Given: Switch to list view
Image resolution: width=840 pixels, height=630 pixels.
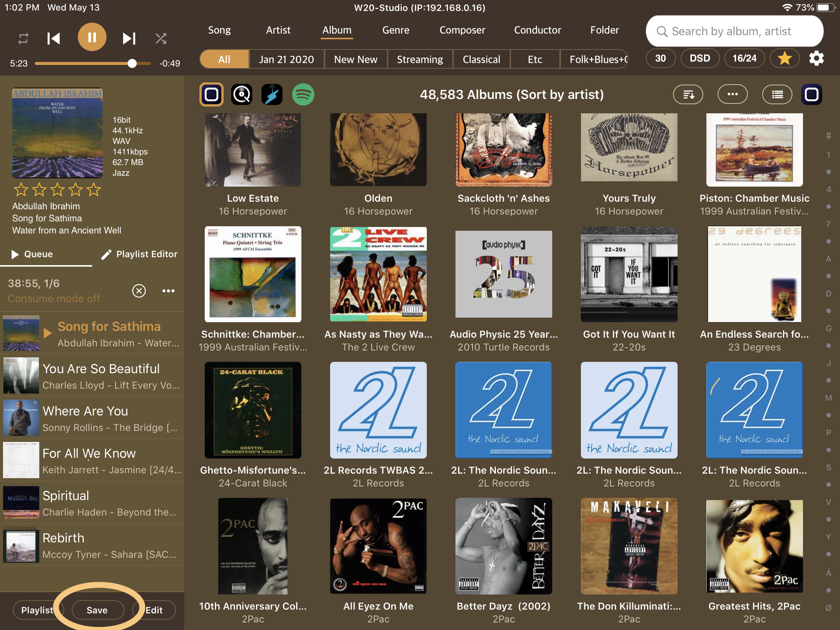Looking at the screenshot, I should click(777, 94).
